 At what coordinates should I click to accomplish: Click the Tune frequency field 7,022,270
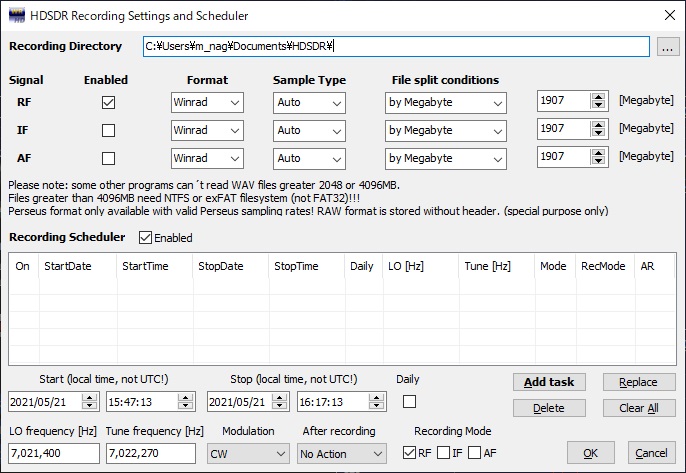point(151,453)
